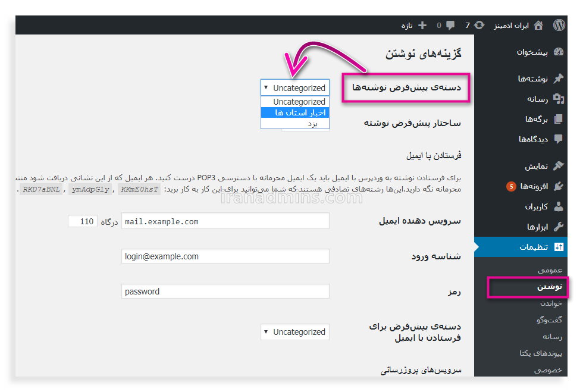Click the plus icon for new content

422,26
